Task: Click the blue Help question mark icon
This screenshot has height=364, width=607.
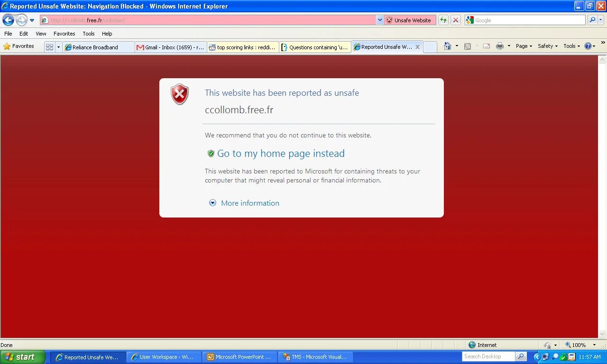Action: pos(588,46)
